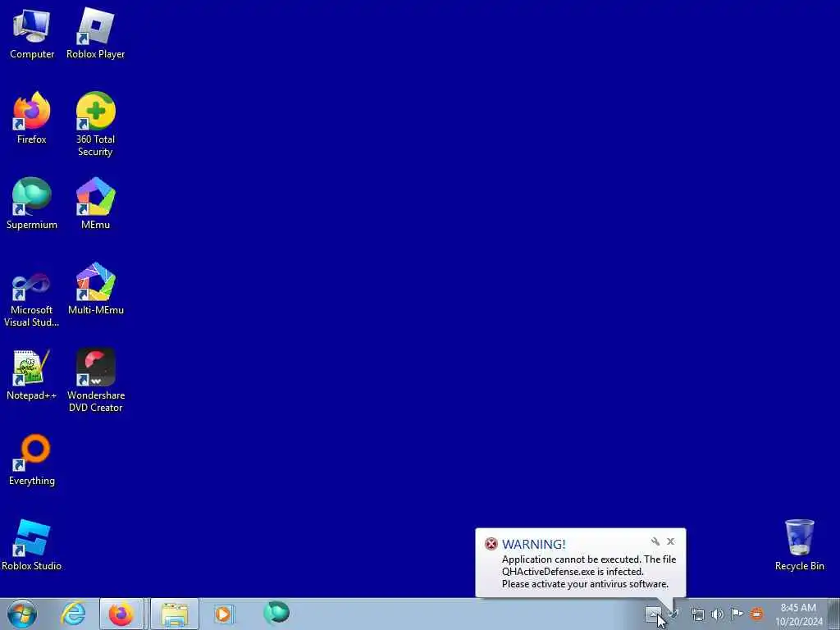This screenshot has width=840, height=630.
Task: Select the Roblox Player shortcut
Action: [x=95, y=33]
